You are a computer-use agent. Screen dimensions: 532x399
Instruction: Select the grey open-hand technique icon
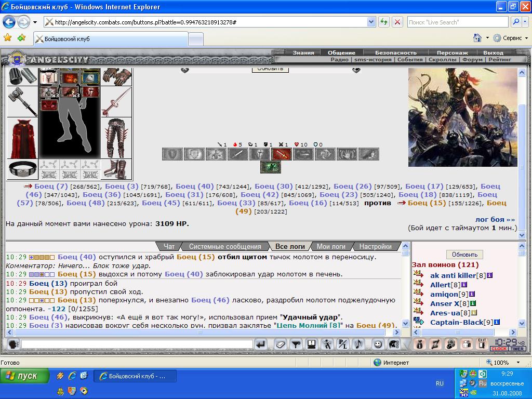tap(347, 154)
